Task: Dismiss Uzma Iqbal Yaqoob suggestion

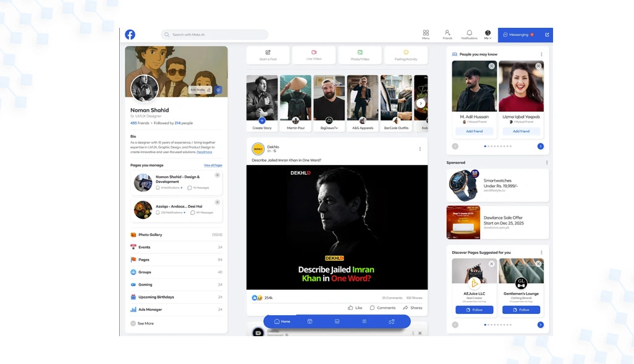Action: point(538,66)
